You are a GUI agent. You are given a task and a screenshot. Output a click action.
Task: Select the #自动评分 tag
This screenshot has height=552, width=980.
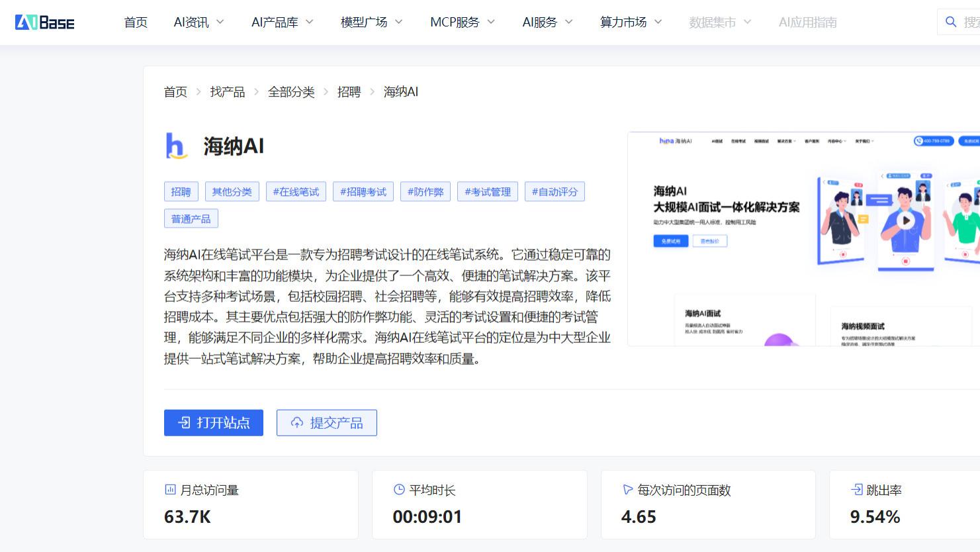click(555, 192)
